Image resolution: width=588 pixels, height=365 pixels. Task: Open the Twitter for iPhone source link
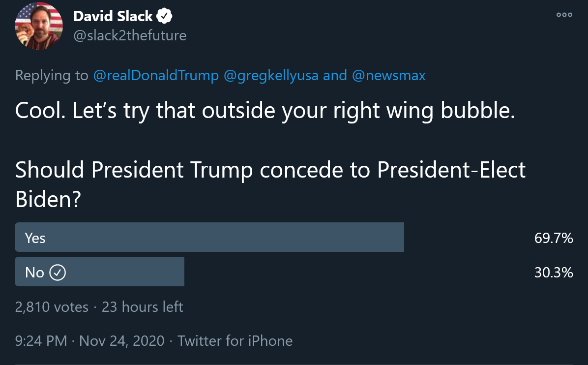(235, 341)
